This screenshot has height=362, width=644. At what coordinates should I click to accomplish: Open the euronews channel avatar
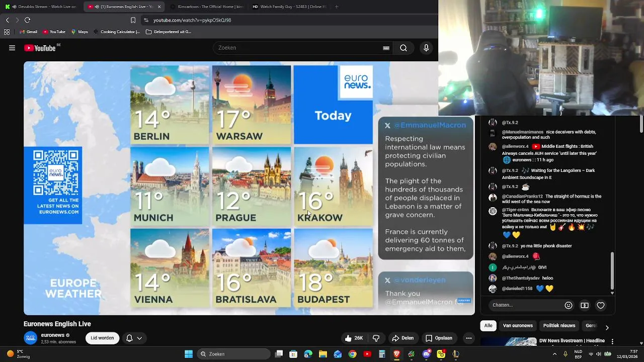pos(31,338)
